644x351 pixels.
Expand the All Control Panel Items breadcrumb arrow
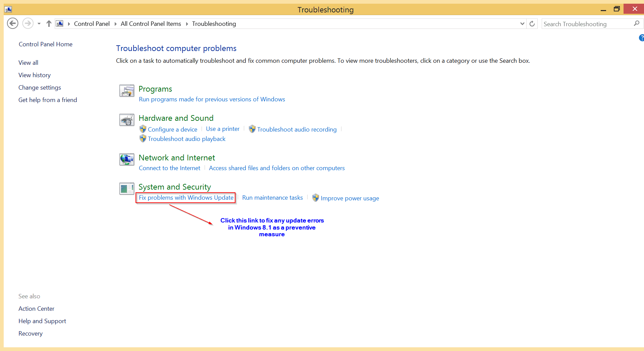pos(187,24)
